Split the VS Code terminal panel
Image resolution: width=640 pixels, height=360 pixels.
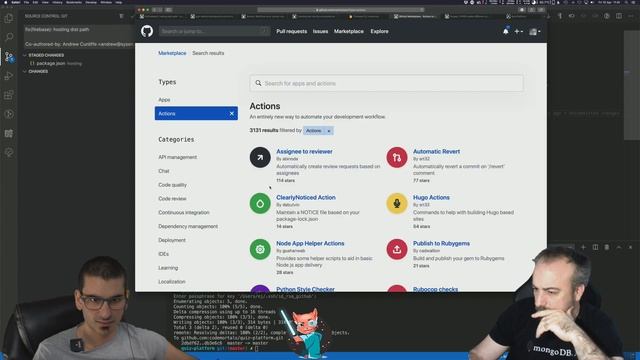click(595, 247)
